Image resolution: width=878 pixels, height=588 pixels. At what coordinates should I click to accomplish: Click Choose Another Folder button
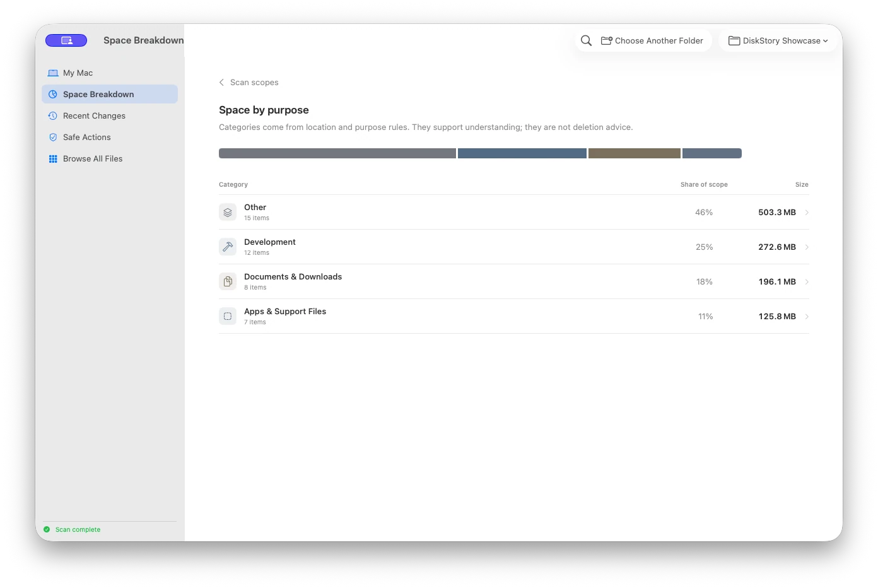click(x=652, y=40)
